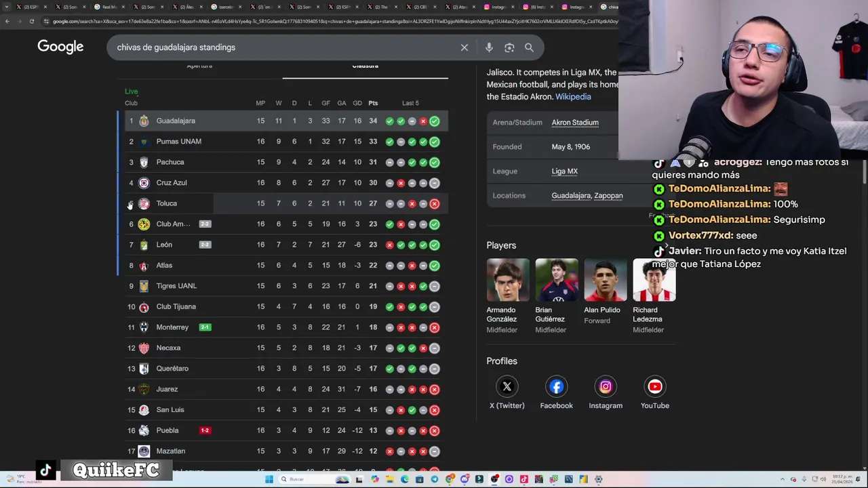868x488 pixels.
Task: Switch to the Clausura standings tab
Action: coord(365,66)
